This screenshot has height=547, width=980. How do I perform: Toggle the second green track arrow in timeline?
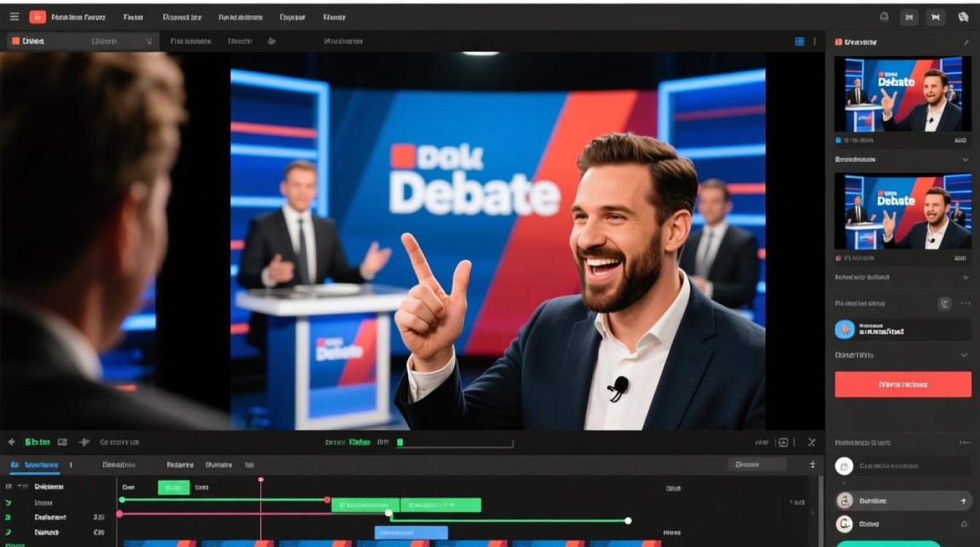(9, 517)
